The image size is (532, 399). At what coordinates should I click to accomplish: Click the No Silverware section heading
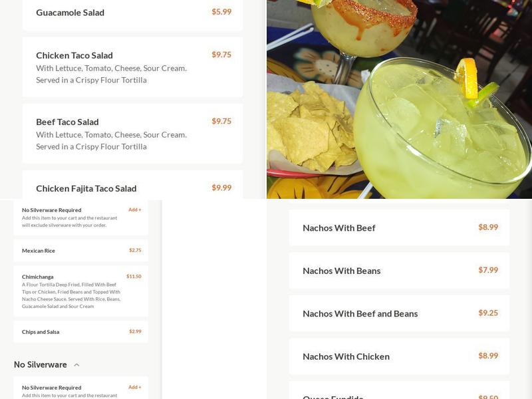pos(40,364)
